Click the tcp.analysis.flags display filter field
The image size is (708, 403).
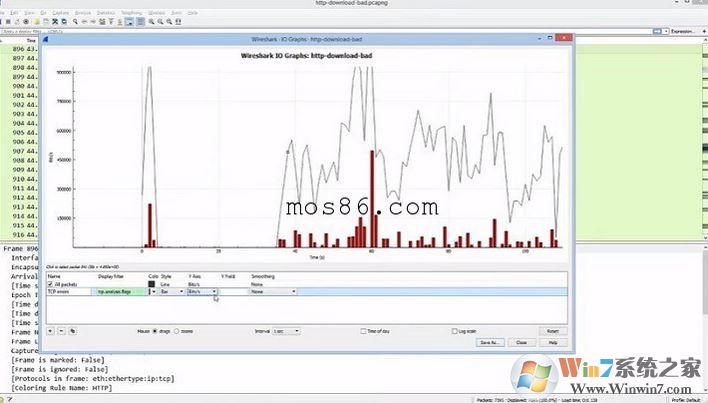120,292
